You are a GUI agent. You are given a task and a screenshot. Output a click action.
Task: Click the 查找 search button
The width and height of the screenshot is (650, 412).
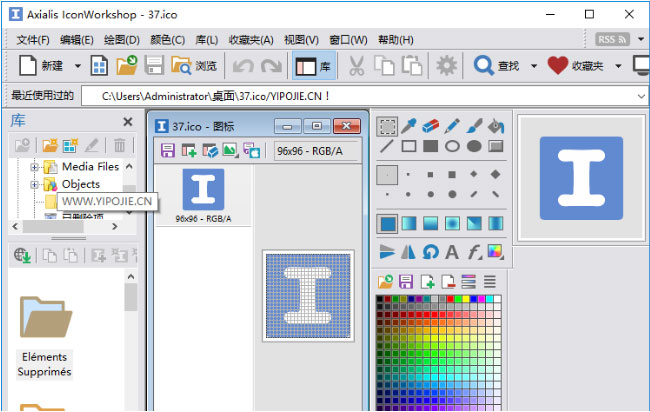click(497, 66)
